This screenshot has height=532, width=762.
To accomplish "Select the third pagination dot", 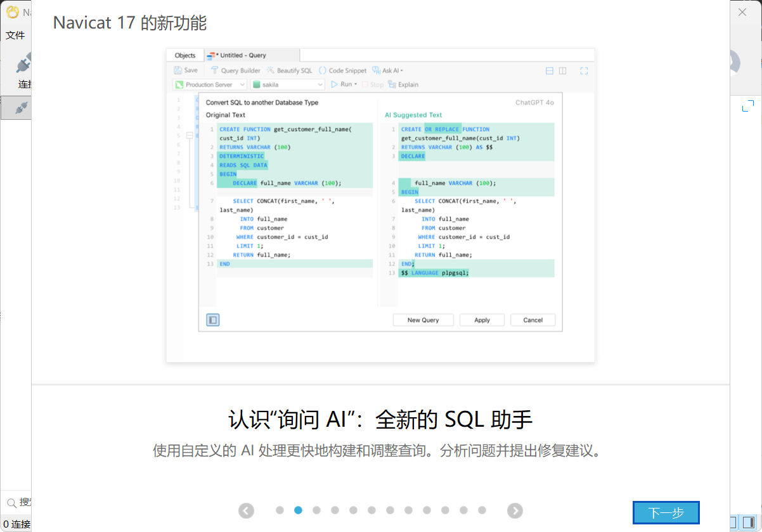I will click(316, 510).
